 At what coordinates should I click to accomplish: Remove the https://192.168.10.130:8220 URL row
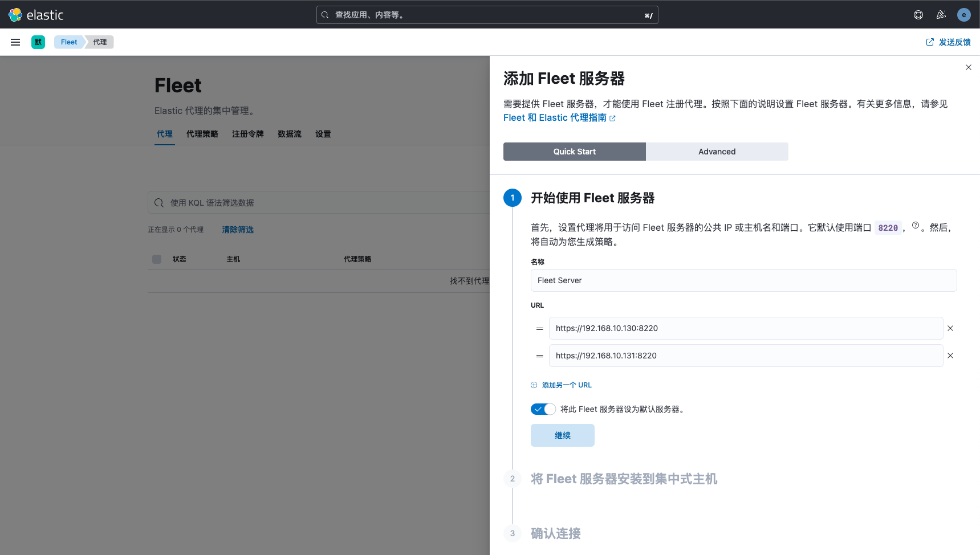pyautogui.click(x=950, y=328)
